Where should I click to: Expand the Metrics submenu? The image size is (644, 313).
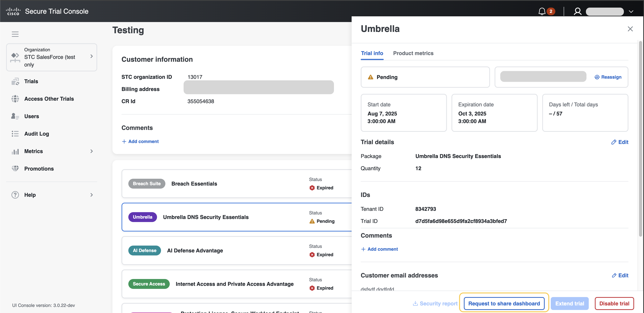point(92,151)
